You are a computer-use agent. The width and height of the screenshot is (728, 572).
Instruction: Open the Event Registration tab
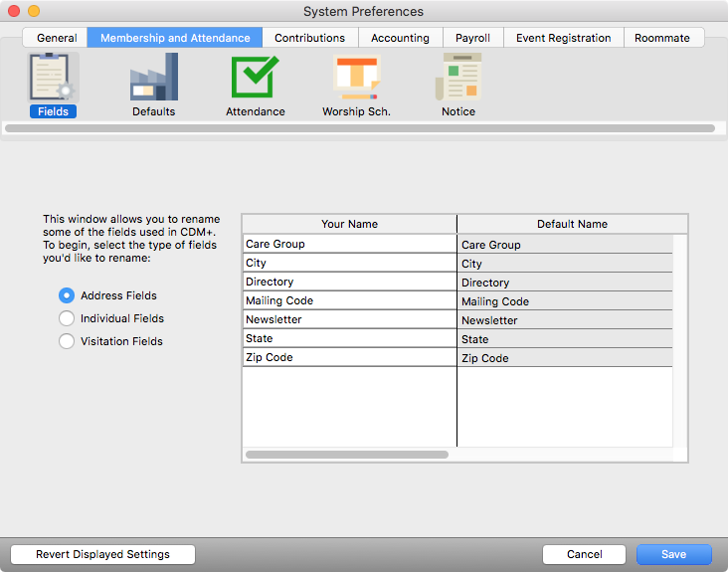click(x=563, y=38)
